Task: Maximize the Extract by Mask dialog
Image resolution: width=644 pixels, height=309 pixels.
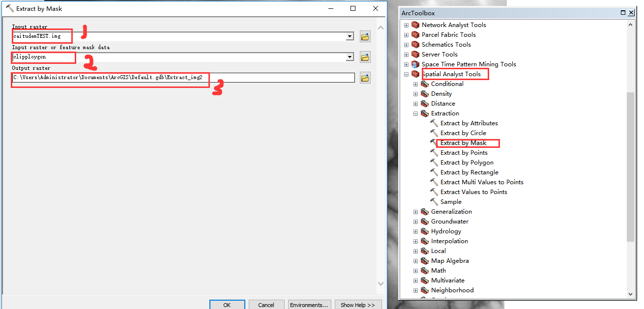Action: pyautogui.click(x=353, y=8)
